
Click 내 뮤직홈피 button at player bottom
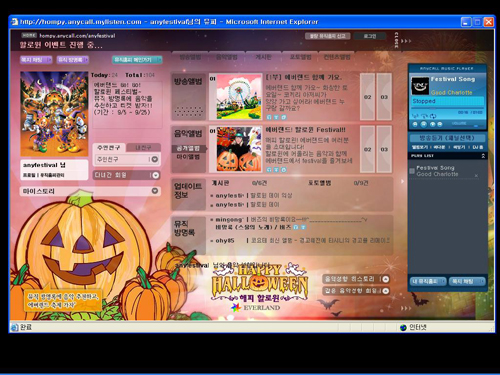tap(428, 281)
